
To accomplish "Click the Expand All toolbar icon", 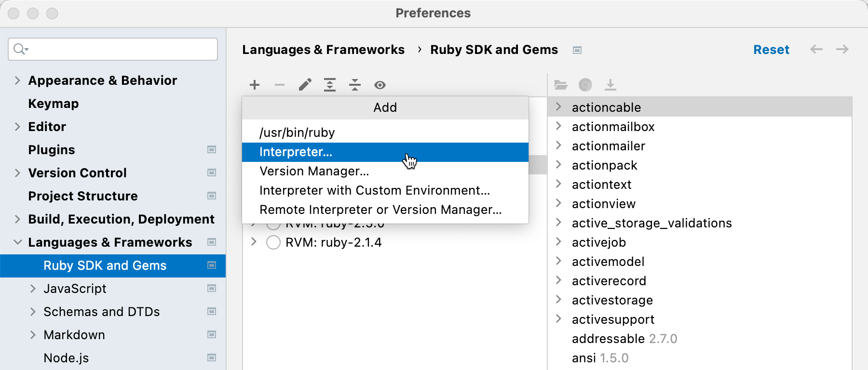I will [330, 85].
